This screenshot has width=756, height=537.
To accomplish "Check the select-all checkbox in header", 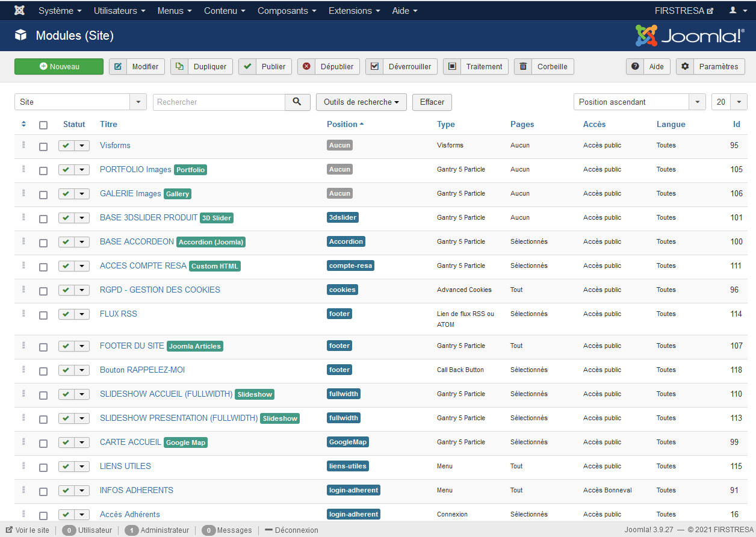I will 43,125.
